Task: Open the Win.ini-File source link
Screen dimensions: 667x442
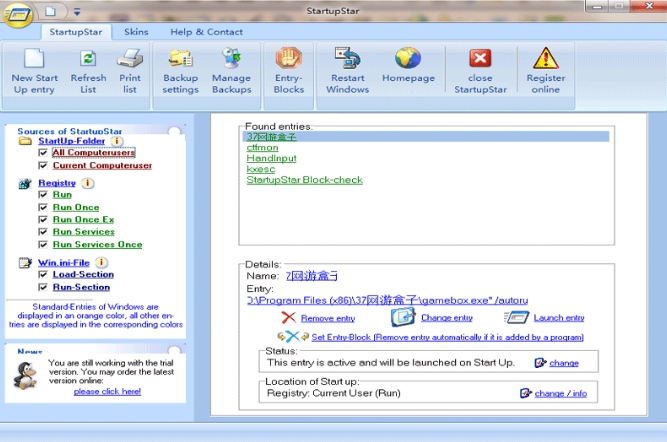Action: pos(64,262)
